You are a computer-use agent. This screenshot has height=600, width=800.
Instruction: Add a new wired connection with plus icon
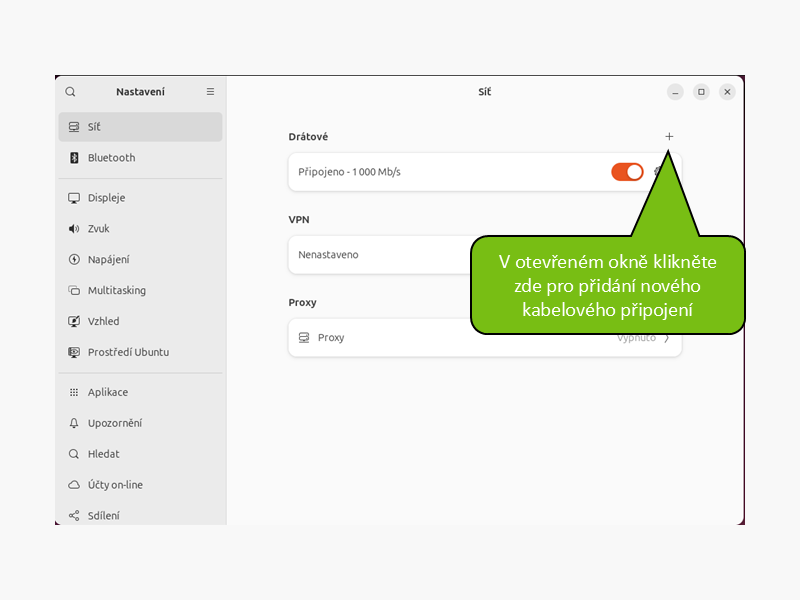pyautogui.click(x=669, y=136)
